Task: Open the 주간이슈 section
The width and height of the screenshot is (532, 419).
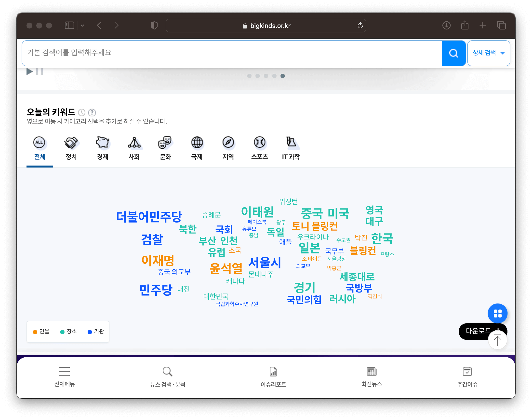Action: tap(467, 377)
